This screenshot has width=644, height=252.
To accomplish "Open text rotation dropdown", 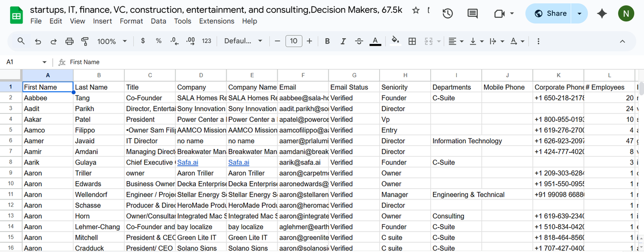I will tap(516, 41).
